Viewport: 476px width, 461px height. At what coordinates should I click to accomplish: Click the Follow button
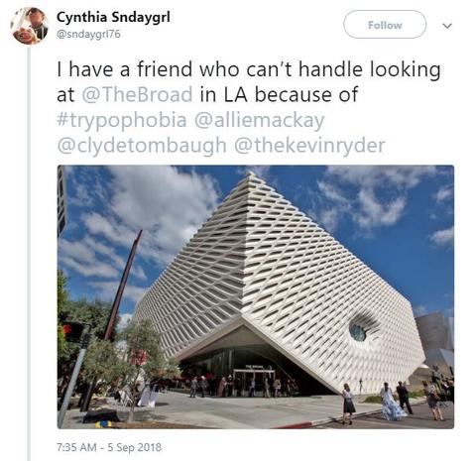point(385,25)
